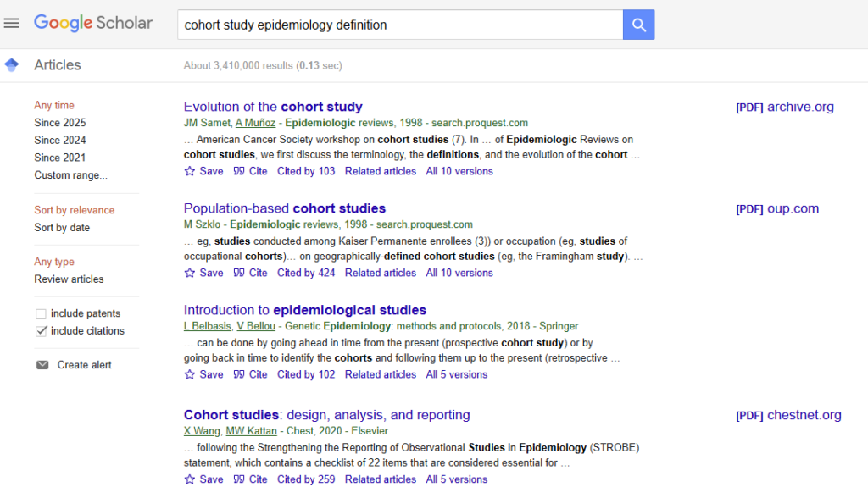Image resolution: width=868 pixels, height=498 pixels.
Task: Save the 'Evolution of the cohort study' article
Action: [203, 171]
